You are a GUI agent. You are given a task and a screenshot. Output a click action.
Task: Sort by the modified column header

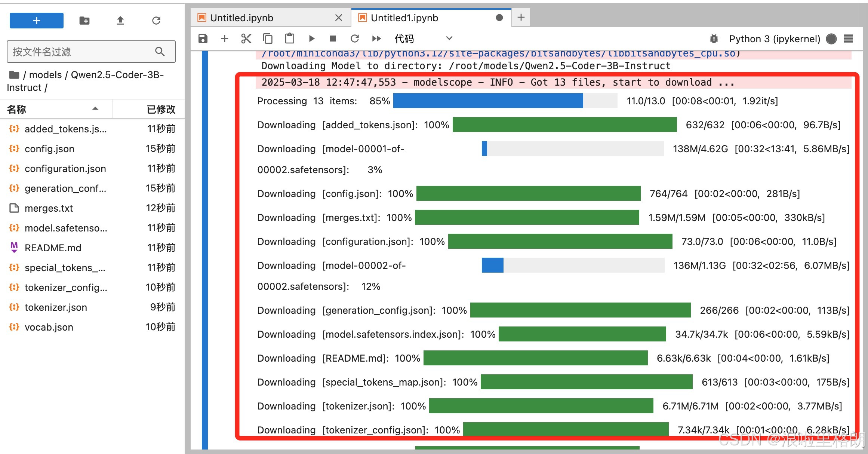coord(161,109)
